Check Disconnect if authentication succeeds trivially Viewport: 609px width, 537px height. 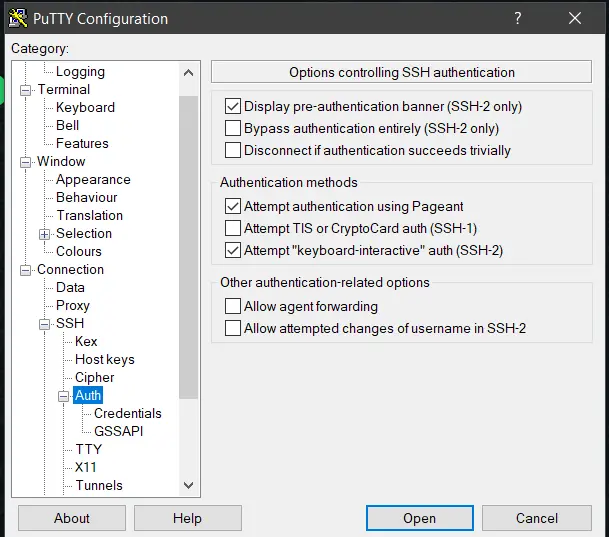233,150
